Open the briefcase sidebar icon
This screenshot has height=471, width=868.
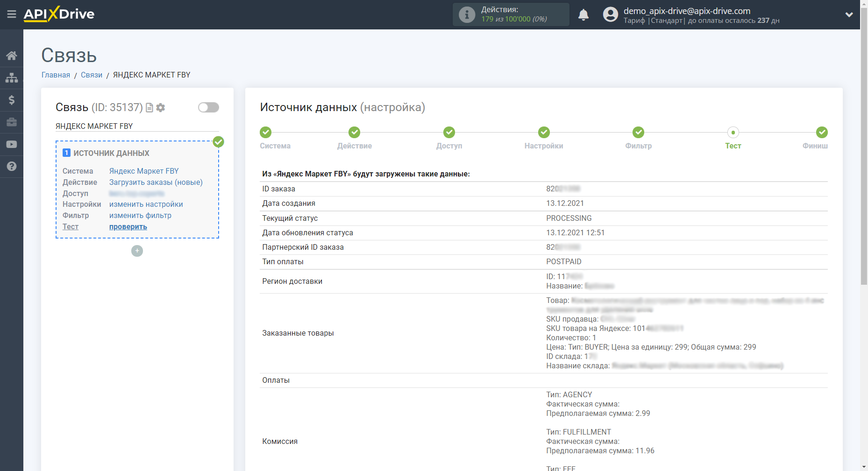[x=12, y=122]
